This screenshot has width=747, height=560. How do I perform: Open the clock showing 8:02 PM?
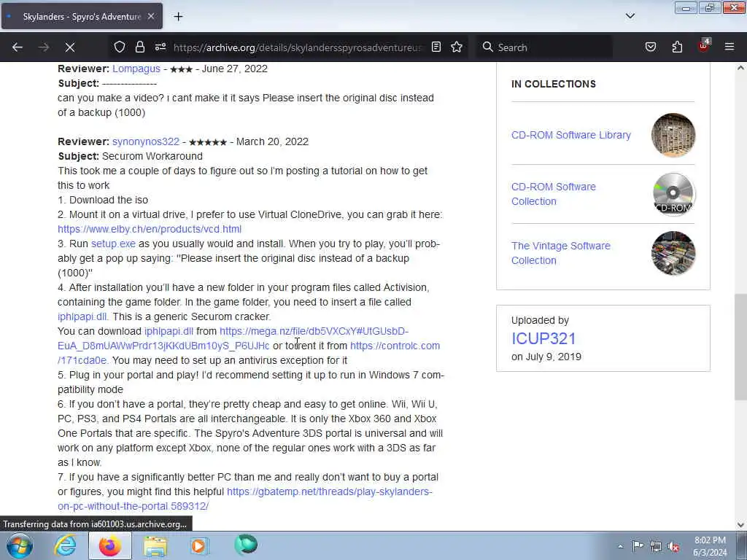tap(710, 546)
